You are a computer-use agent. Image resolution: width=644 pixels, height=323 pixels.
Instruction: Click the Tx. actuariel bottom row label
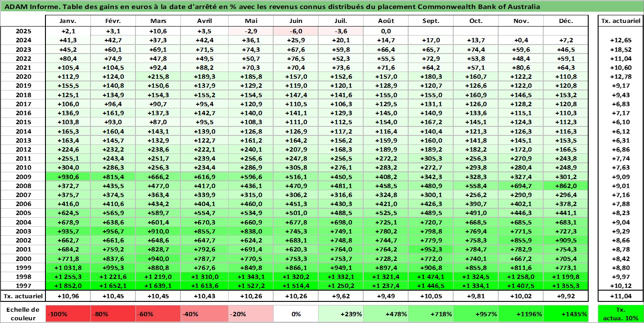click(23, 296)
